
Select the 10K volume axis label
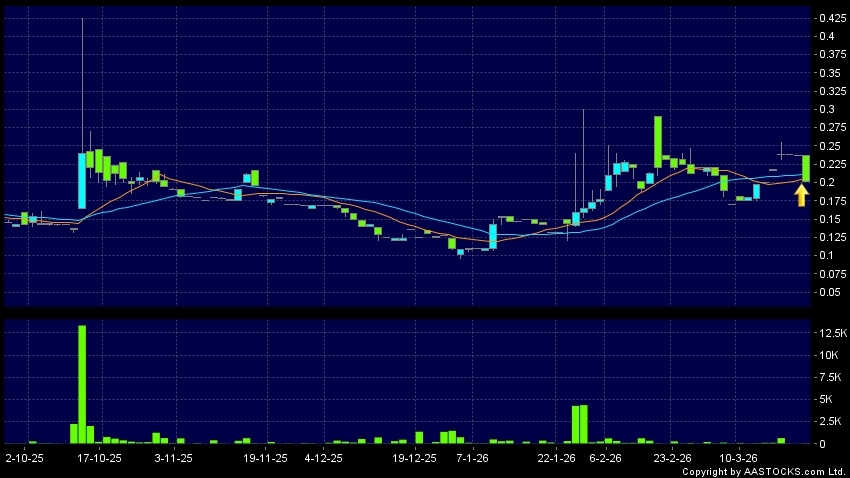pos(829,355)
